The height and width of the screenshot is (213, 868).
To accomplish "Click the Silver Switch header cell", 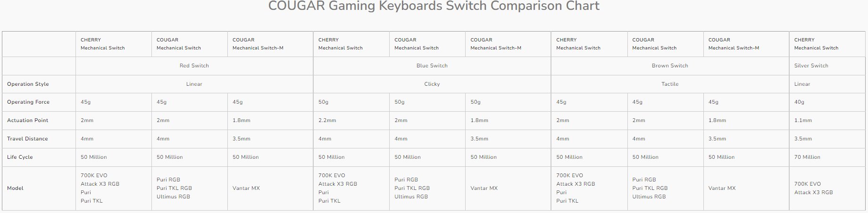I will tap(811, 66).
